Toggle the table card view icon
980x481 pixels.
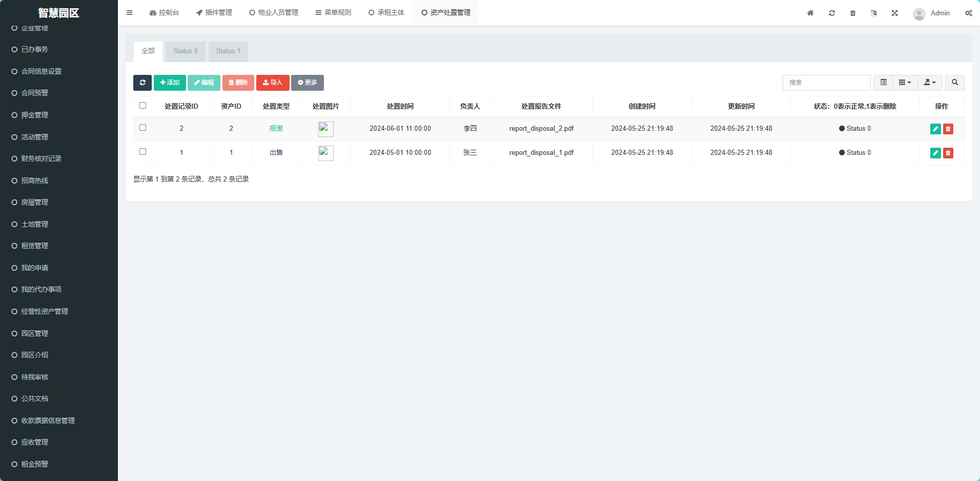(x=883, y=83)
